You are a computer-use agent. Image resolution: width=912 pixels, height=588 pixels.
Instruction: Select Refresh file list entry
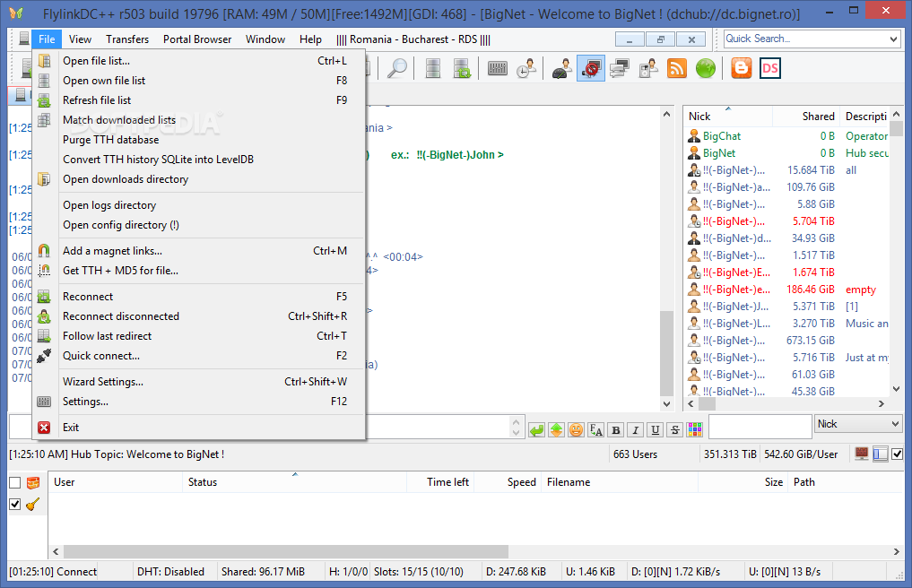(x=199, y=100)
